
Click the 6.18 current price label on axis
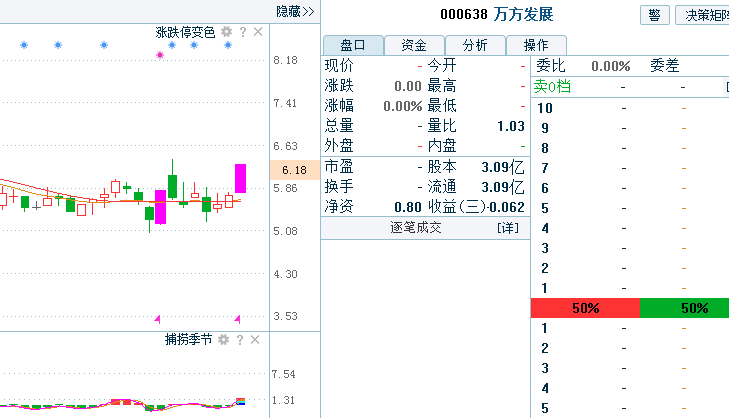[x=285, y=171]
